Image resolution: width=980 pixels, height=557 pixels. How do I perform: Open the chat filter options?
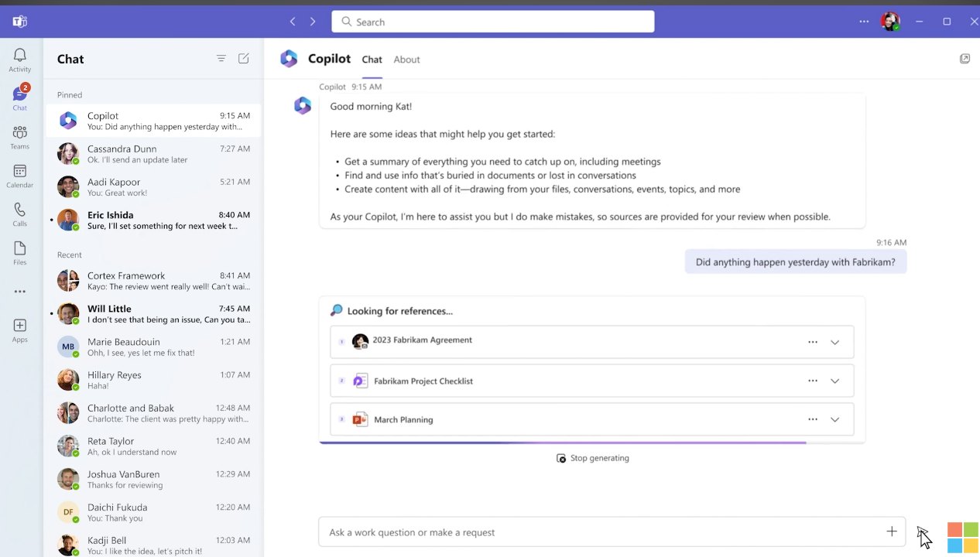click(x=221, y=58)
